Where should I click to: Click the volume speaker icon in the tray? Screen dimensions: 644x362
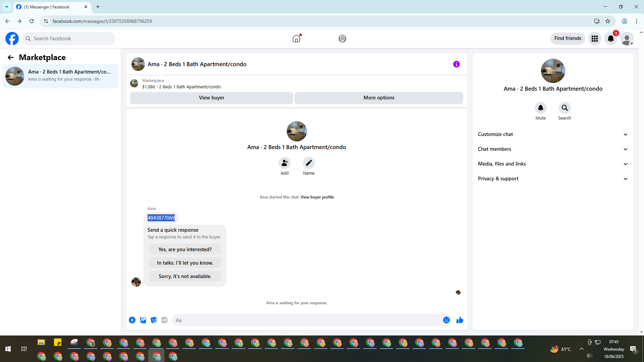(589, 356)
